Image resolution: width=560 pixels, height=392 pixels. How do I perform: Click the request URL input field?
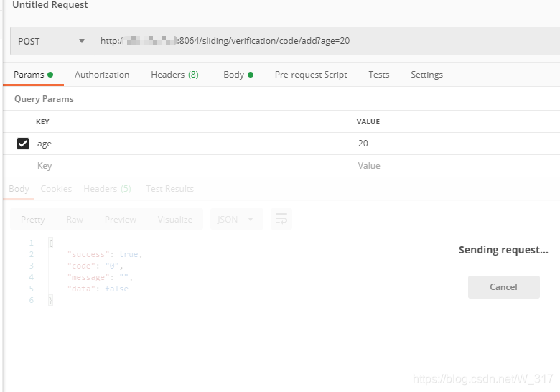pos(326,41)
